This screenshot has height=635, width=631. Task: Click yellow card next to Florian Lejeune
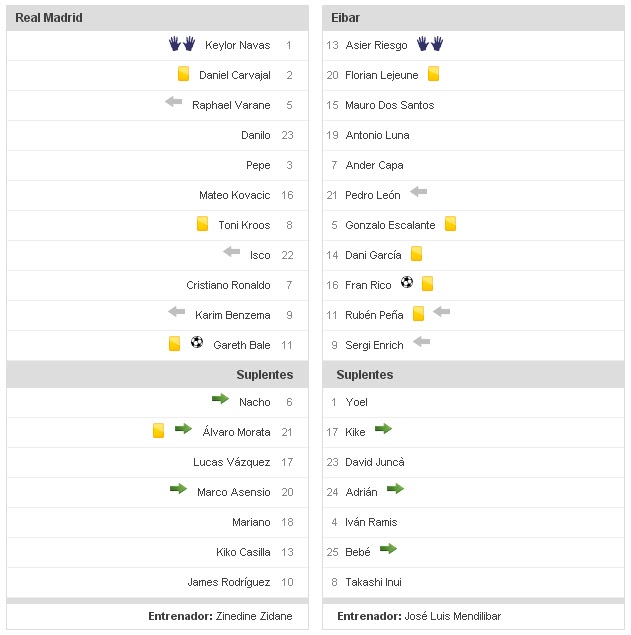433,74
